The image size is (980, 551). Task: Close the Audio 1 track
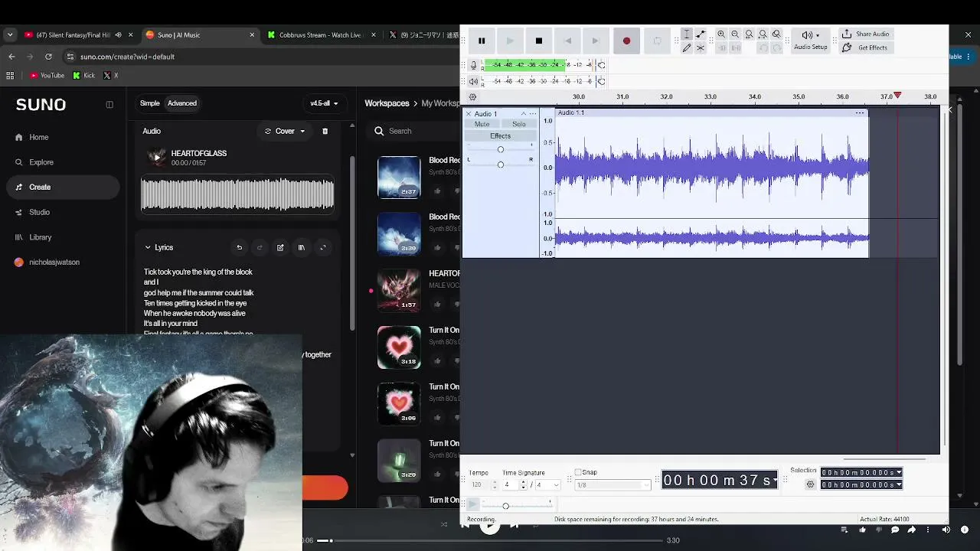[x=469, y=114]
